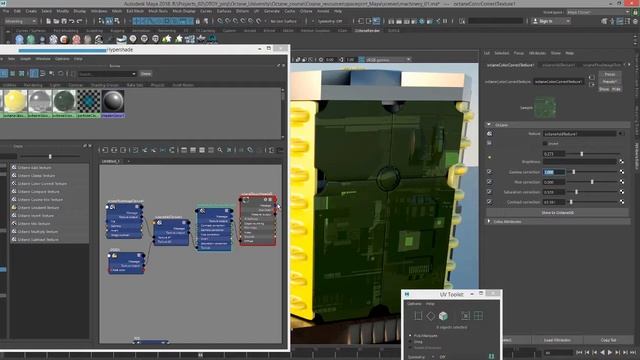
Task: Click the blue sphere icon on OctaneRender shelf
Action: 19,39
